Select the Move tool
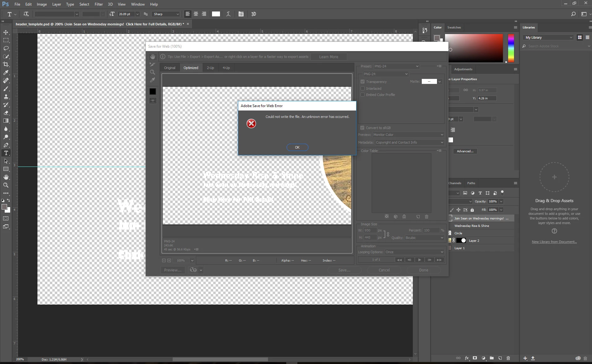Image resolution: width=592 pixels, height=364 pixels. click(x=6, y=32)
